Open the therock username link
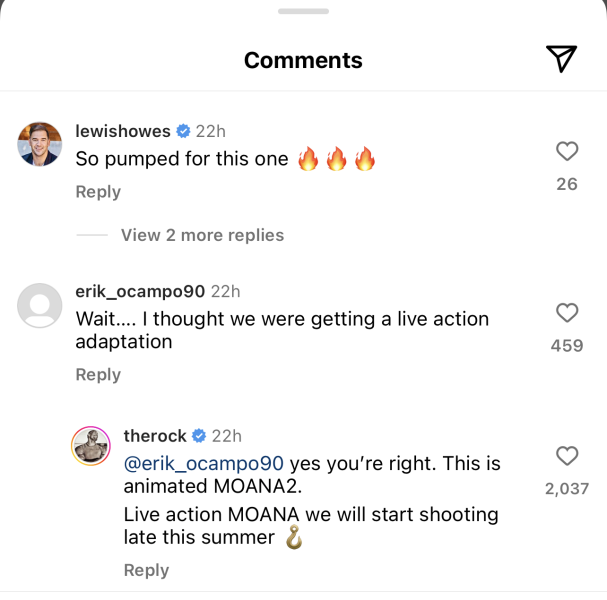Image resolution: width=607 pixels, height=600 pixels. tap(154, 436)
